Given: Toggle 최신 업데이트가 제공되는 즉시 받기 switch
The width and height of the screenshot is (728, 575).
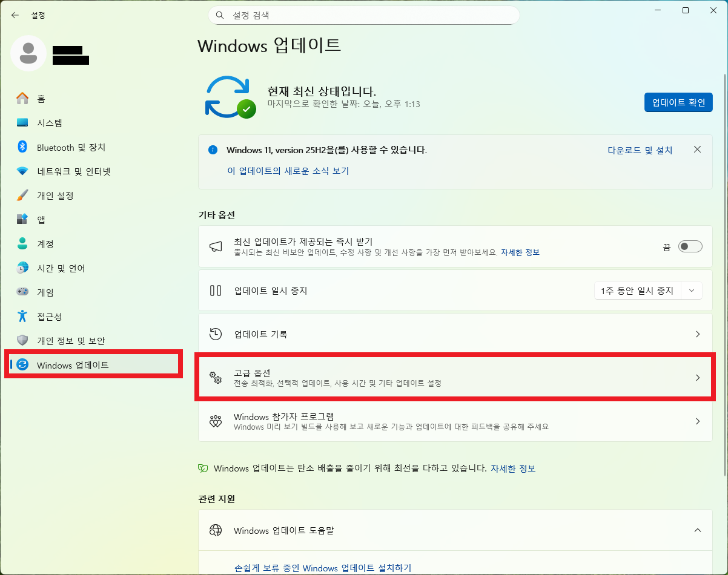Looking at the screenshot, I should point(690,246).
